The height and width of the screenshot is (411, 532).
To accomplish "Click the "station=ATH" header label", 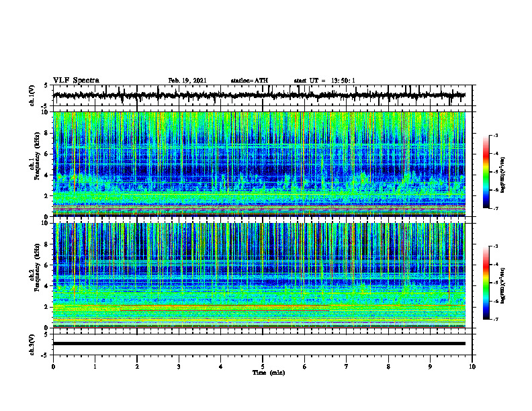I will coord(249,81).
